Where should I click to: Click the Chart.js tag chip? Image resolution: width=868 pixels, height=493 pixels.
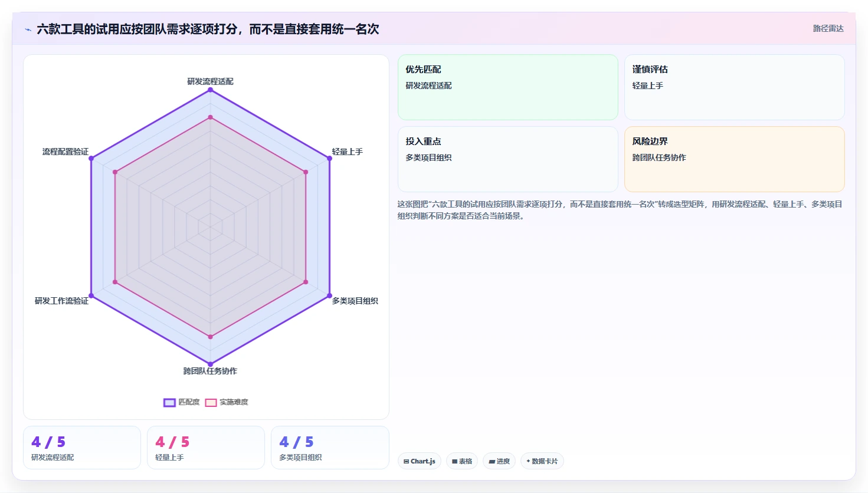(x=420, y=461)
